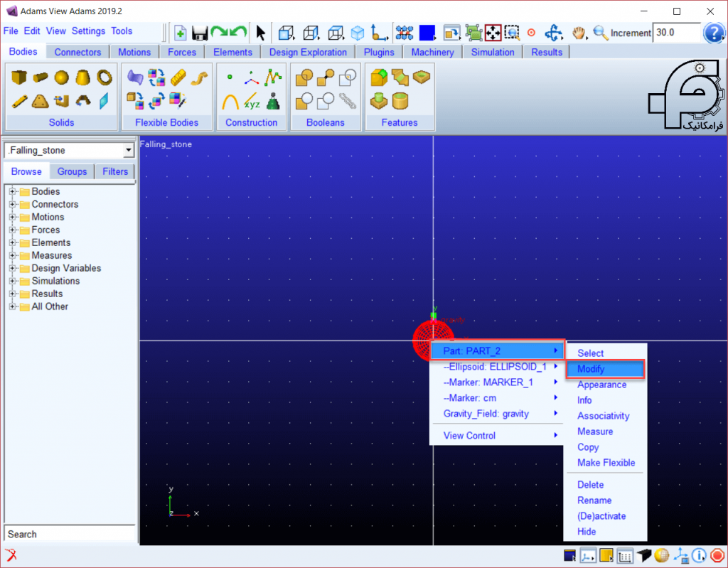Pick the Frustum solid tool

(82, 77)
